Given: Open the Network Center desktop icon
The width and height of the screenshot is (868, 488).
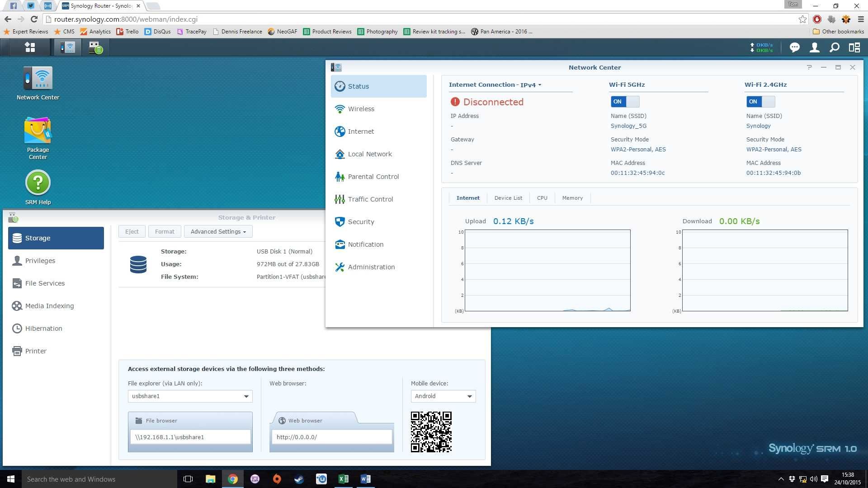Looking at the screenshot, I should (x=38, y=84).
